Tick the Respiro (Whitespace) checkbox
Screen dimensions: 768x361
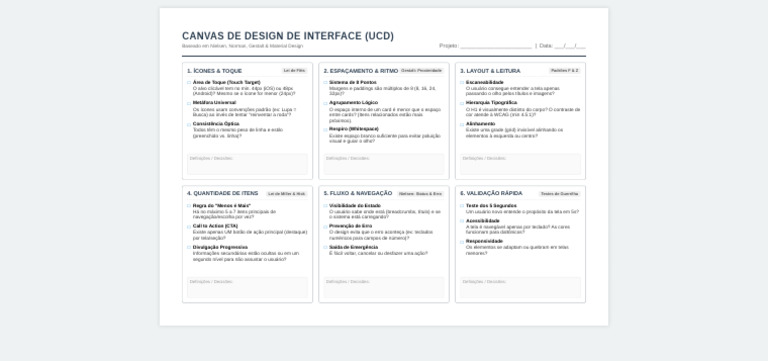click(x=325, y=130)
